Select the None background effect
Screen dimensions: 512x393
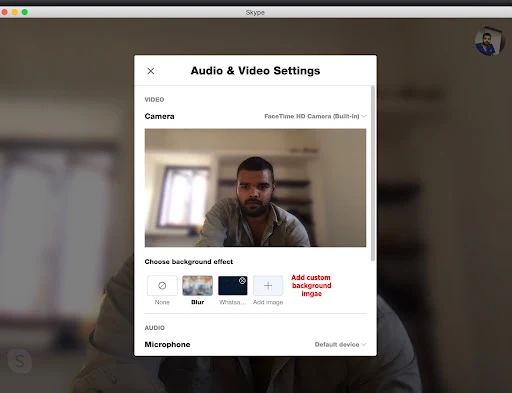coord(162,286)
